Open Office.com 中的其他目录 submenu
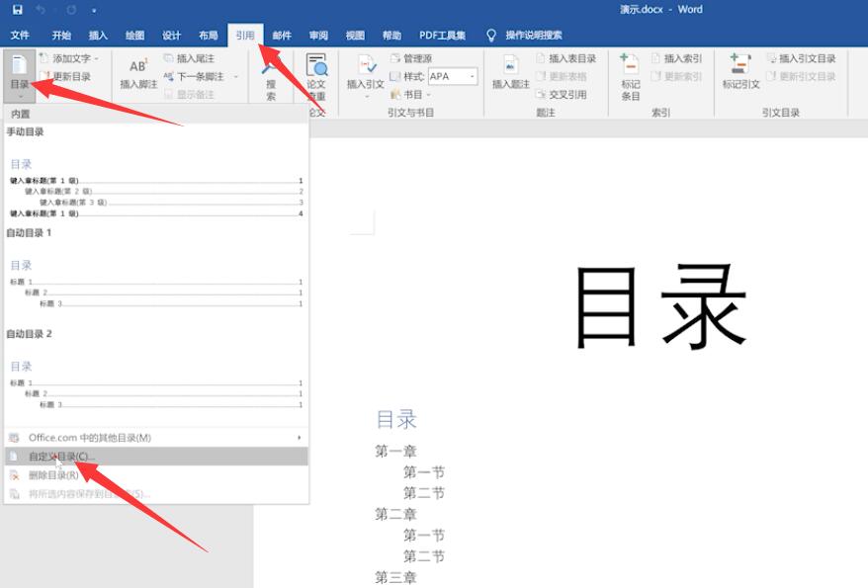 point(155,438)
